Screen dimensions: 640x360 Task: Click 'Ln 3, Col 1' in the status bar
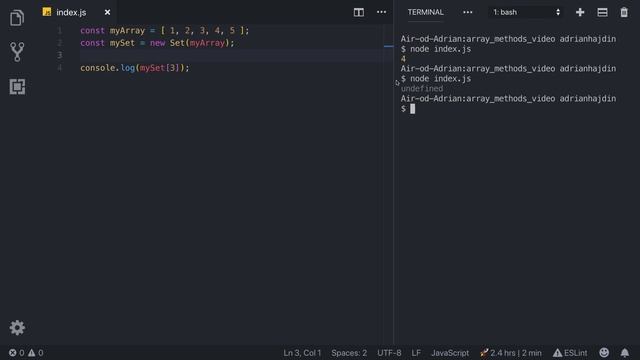pos(302,353)
